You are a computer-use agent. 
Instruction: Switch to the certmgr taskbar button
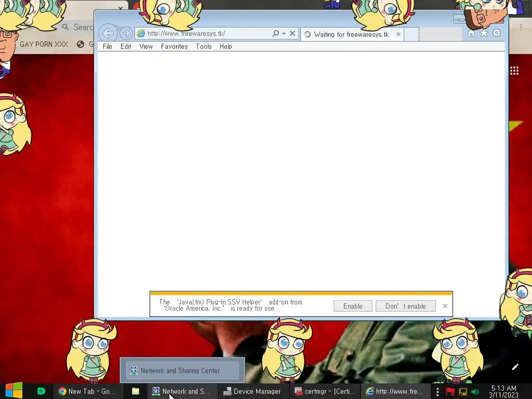click(325, 391)
